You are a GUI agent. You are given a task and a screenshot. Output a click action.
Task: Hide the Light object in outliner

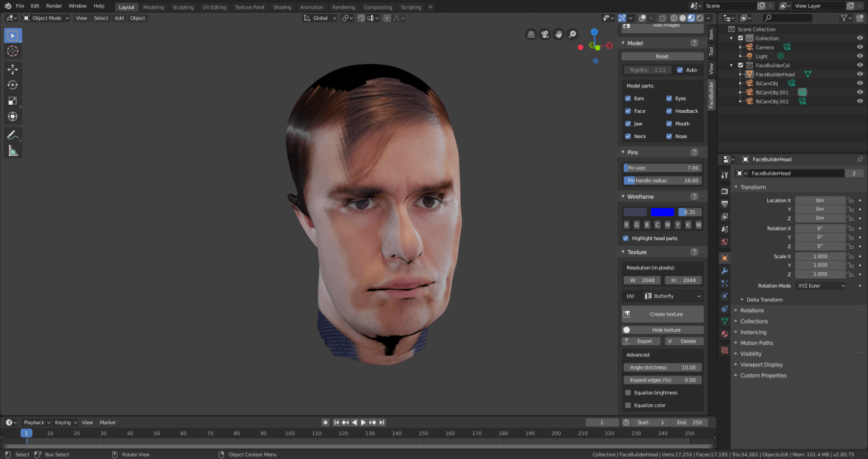[860, 57]
